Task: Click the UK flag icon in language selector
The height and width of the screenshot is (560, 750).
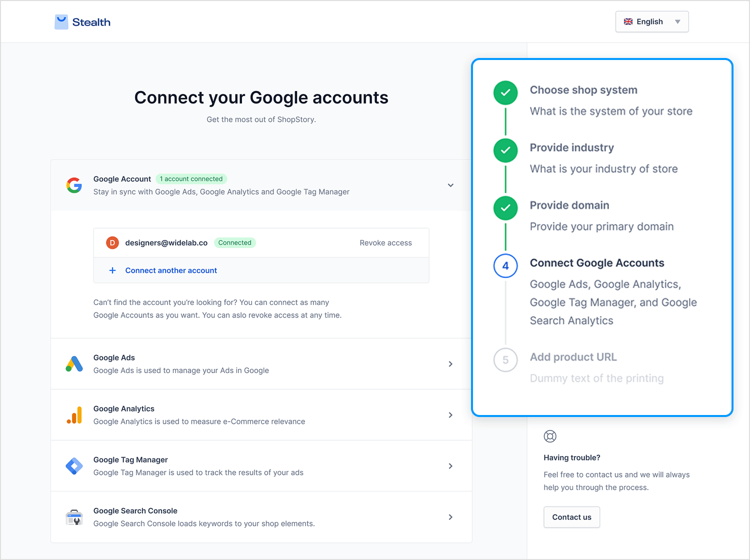Action: [x=628, y=21]
